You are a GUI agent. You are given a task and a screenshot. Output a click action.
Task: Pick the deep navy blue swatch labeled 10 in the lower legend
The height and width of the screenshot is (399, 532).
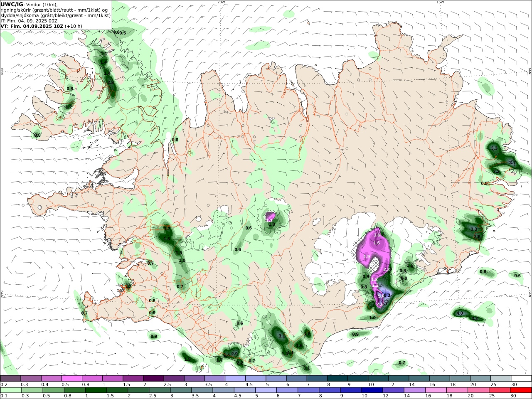pyautogui.click(x=372, y=390)
